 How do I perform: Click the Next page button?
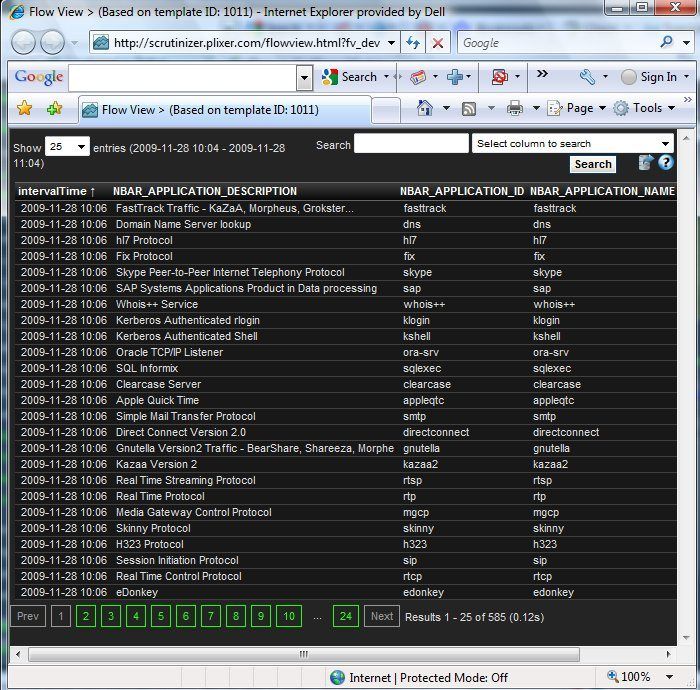point(382,616)
